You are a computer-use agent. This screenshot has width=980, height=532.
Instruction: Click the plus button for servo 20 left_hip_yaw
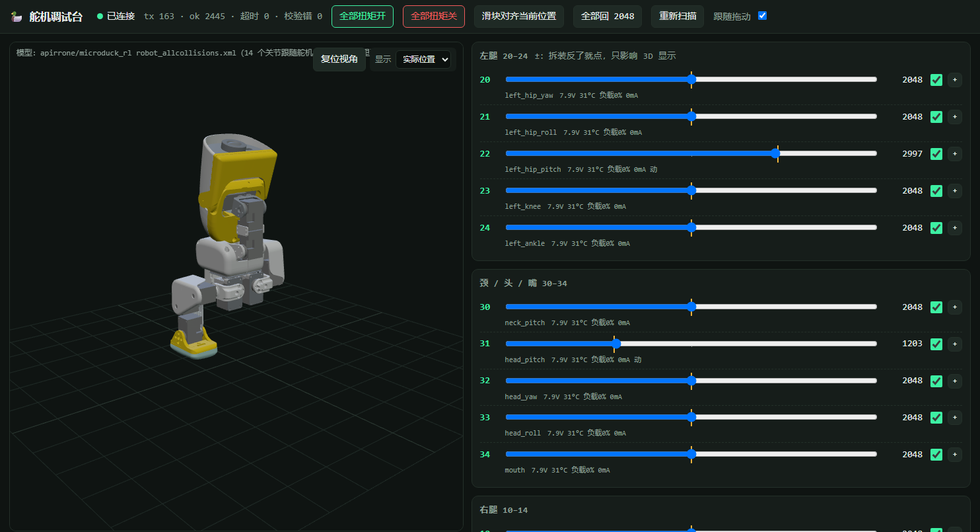tap(955, 80)
